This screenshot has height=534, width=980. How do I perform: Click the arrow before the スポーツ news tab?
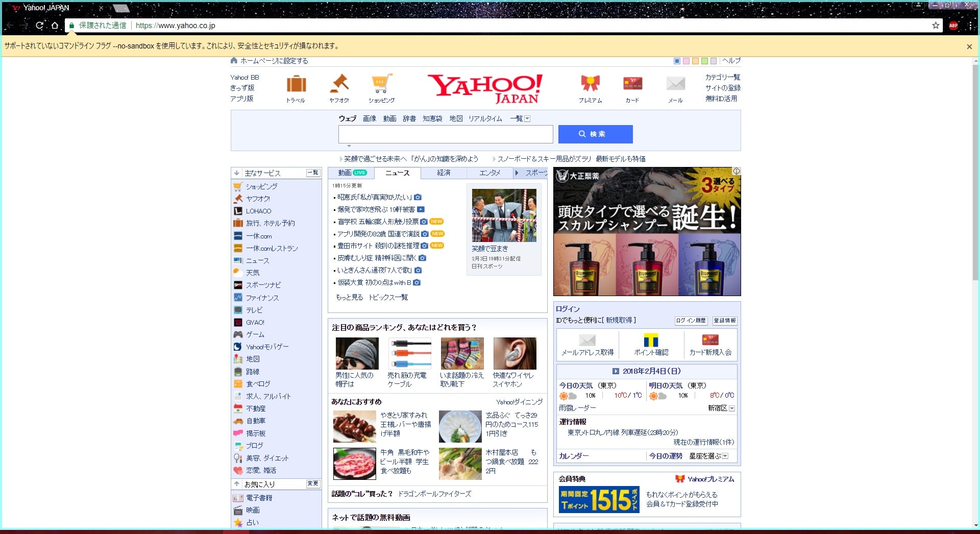(x=517, y=173)
